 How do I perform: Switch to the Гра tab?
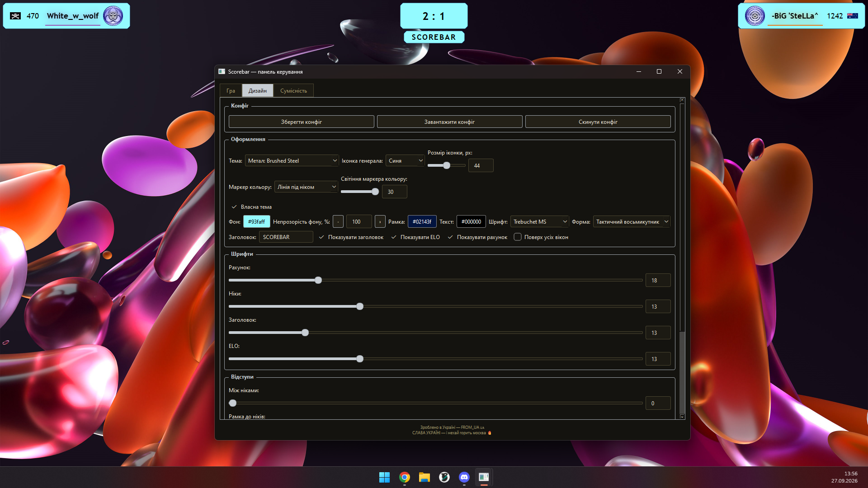[231, 91]
